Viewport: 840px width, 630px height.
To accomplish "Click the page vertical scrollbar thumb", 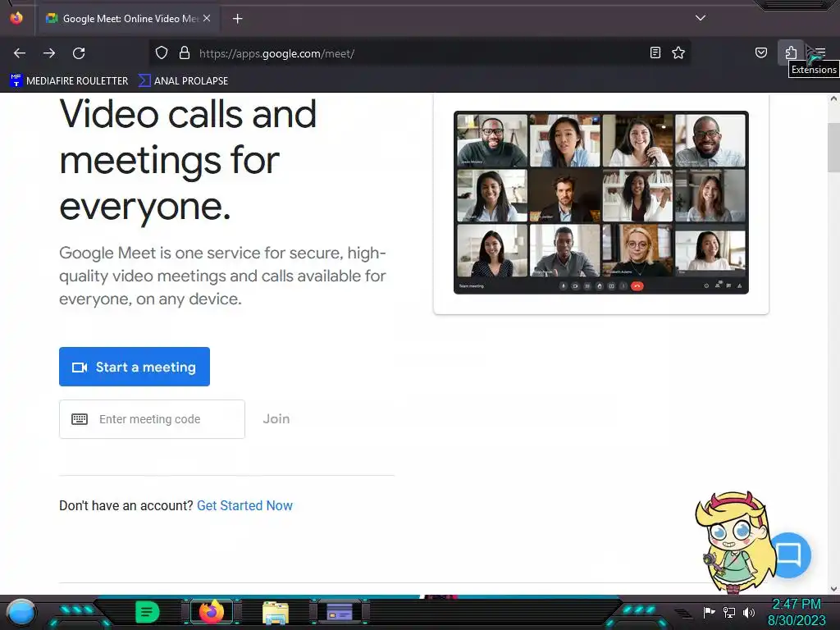I will (x=833, y=148).
